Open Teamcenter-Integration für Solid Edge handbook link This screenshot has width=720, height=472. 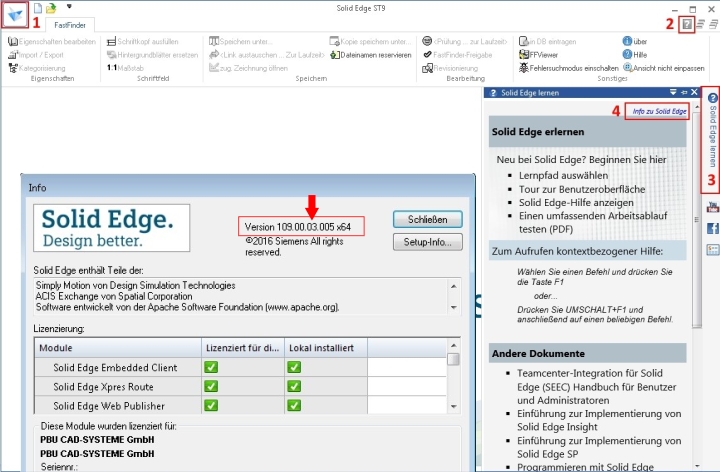(x=596, y=387)
